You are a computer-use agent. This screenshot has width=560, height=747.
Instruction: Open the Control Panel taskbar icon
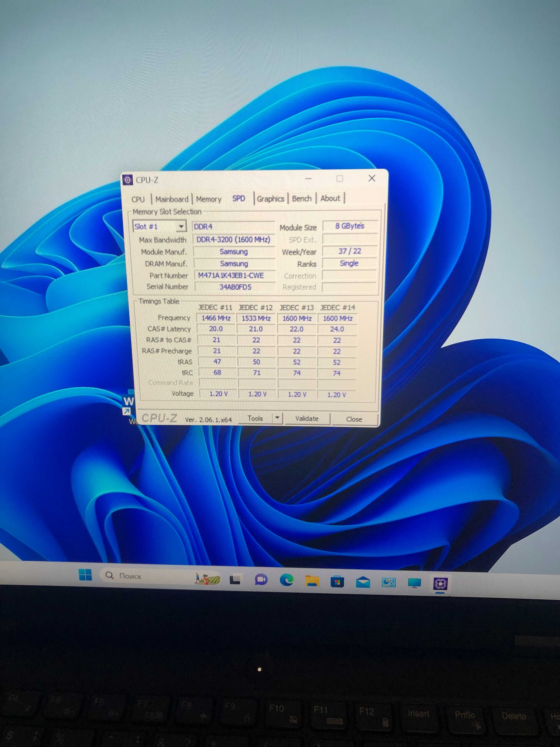389,582
